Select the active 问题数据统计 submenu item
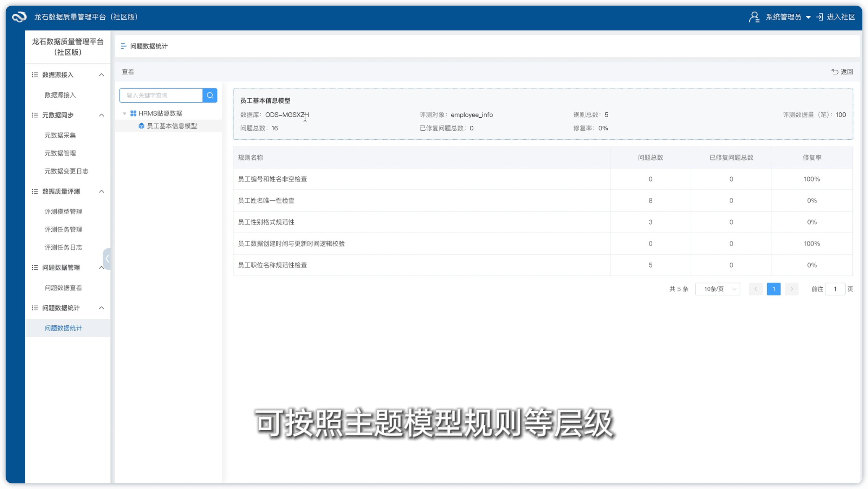868x489 pixels. pyautogui.click(x=68, y=328)
